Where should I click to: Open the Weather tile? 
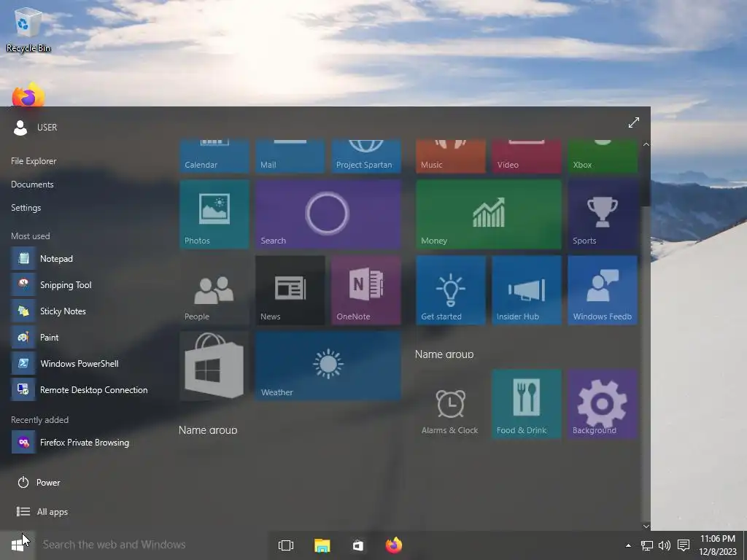[x=328, y=366]
